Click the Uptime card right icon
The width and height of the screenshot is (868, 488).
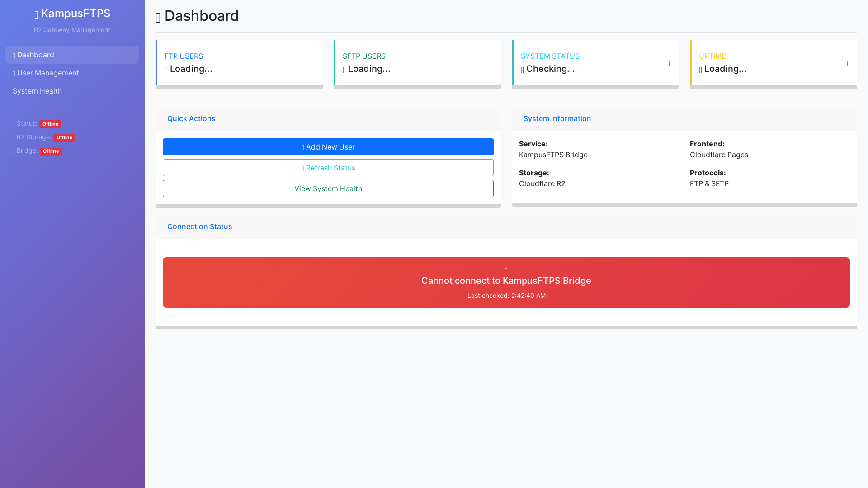point(849,64)
